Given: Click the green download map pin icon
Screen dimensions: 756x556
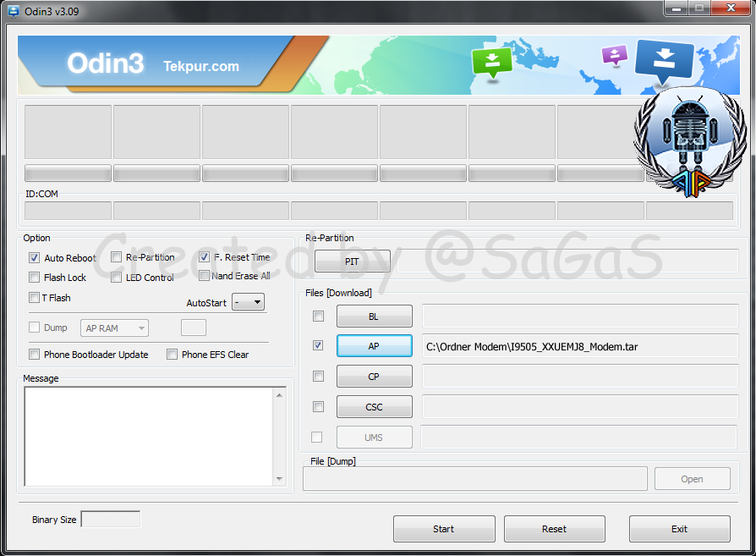Looking at the screenshot, I should (x=492, y=63).
